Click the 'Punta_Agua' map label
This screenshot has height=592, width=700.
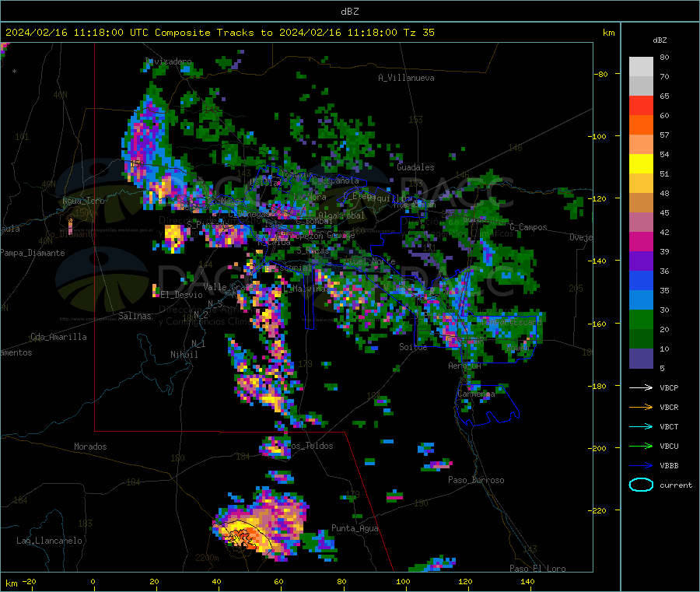pyautogui.click(x=355, y=528)
